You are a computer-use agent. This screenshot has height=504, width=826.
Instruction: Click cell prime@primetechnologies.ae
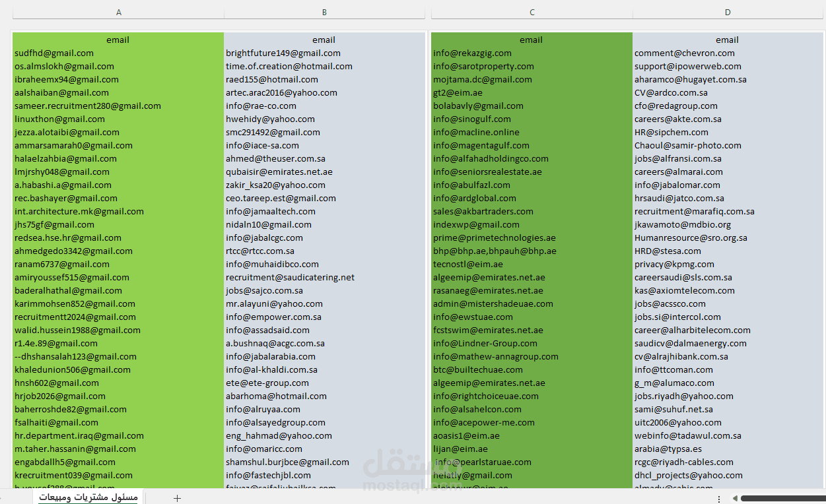pyautogui.click(x=532, y=237)
